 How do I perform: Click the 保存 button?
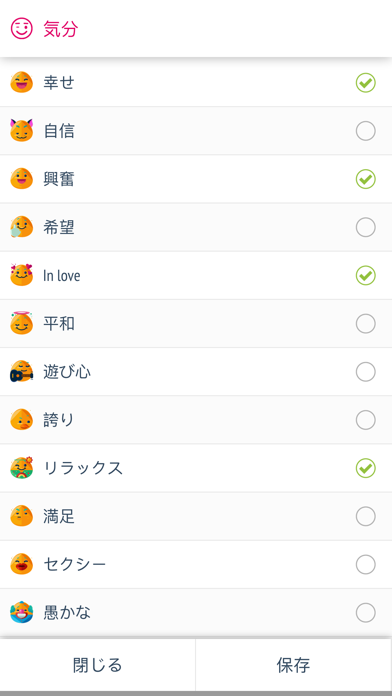[293, 665]
